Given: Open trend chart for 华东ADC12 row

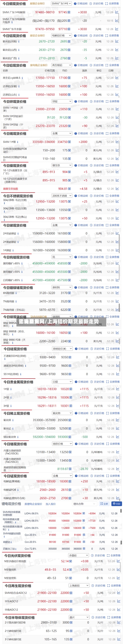Looking at the screenshot, I should coord(118,601).
